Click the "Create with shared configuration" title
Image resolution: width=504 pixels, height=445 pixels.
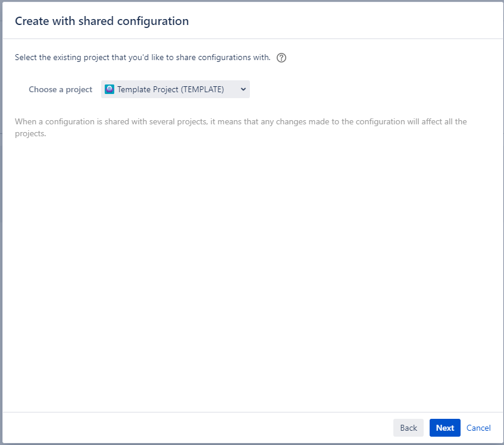point(102,21)
